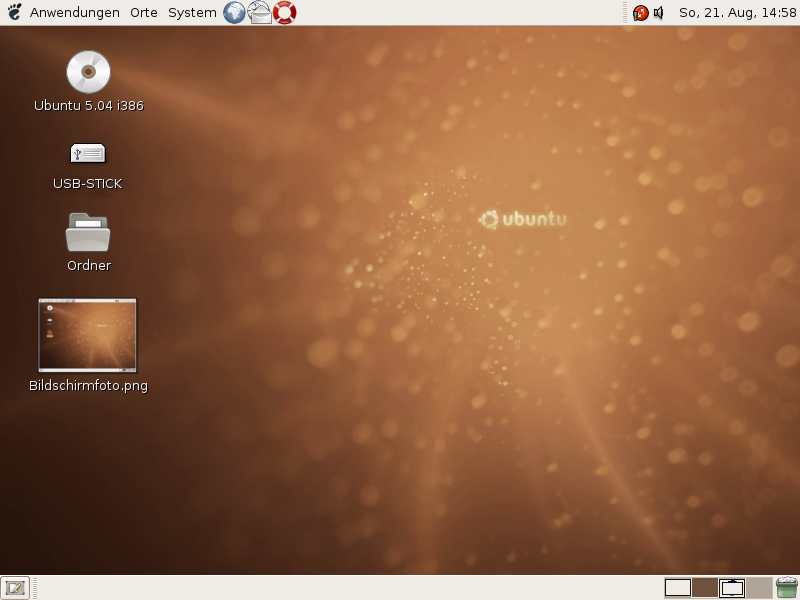Click the GNOME foot logo icon
Viewport: 800px width, 600px height.
15,12
